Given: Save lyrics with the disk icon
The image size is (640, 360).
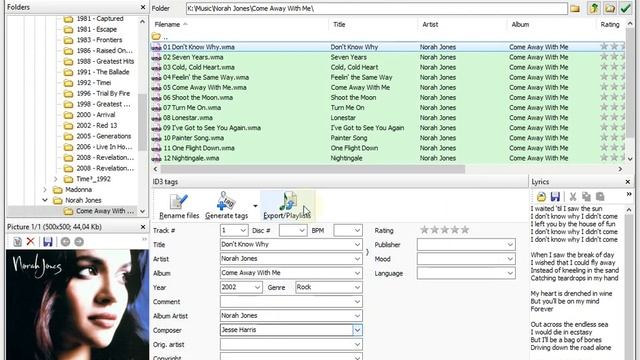Looking at the screenshot, I should point(555,197).
